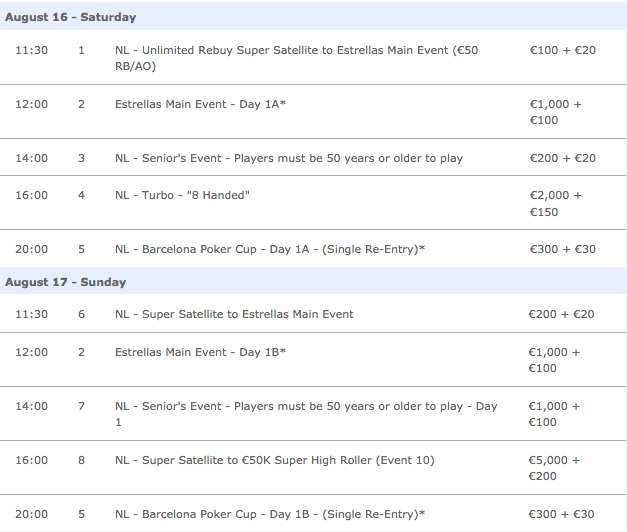Image resolution: width=627 pixels, height=532 pixels.
Task: Click the €2,000 + €150 buy-in
Action: (x=556, y=203)
